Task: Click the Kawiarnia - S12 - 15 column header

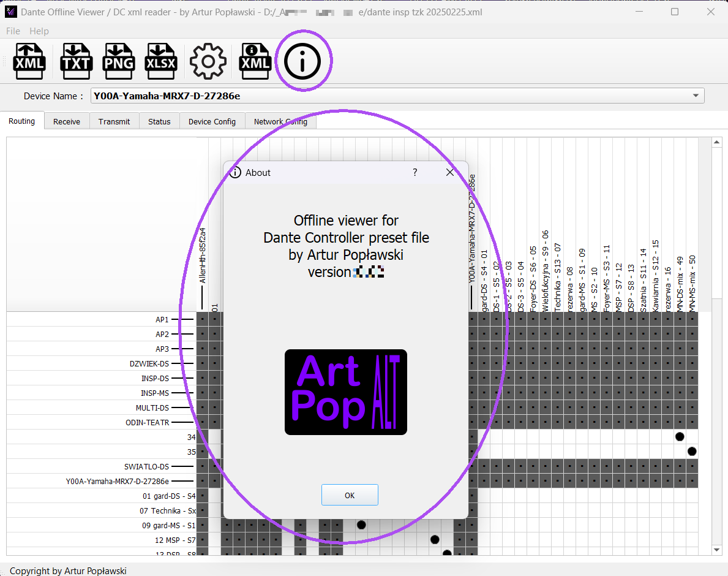Action: coord(655,276)
